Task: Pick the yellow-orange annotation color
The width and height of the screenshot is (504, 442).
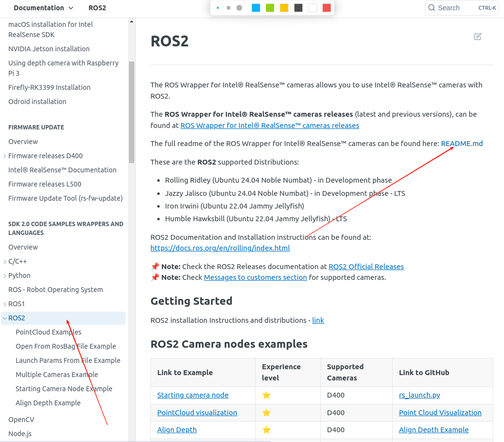Action: pyautogui.click(x=284, y=8)
